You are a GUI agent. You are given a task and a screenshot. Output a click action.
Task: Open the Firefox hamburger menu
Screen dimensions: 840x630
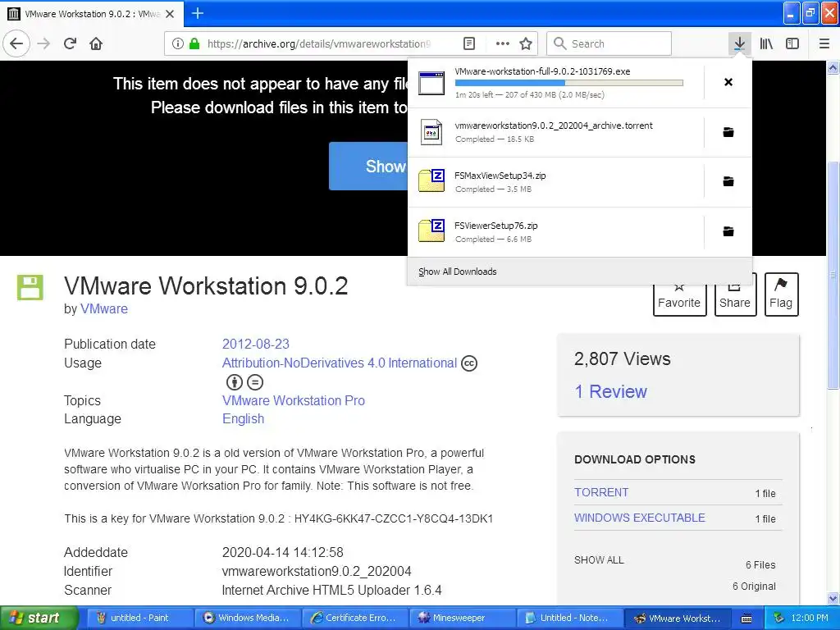click(824, 43)
